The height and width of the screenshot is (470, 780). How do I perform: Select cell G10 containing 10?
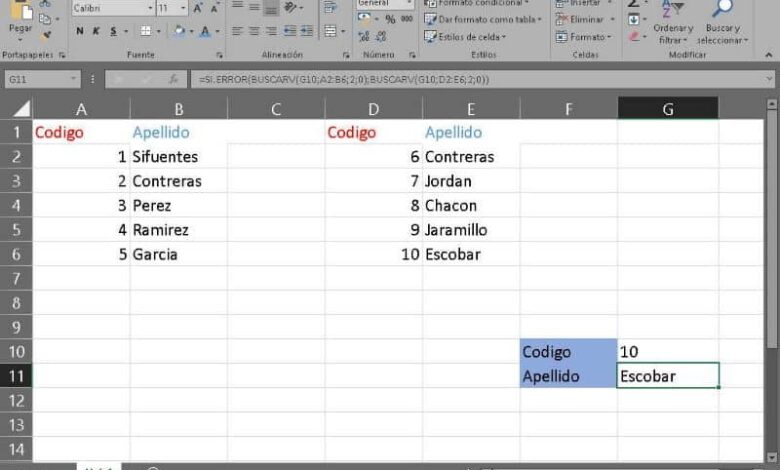(668, 352)
